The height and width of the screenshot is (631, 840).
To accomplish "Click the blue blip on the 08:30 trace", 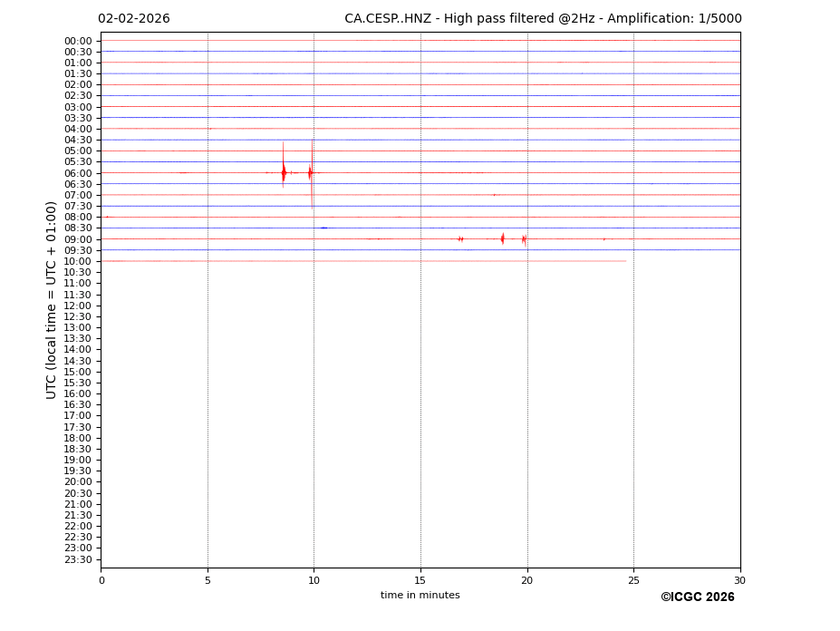I will pyautogui.click(x=323, y=228).
